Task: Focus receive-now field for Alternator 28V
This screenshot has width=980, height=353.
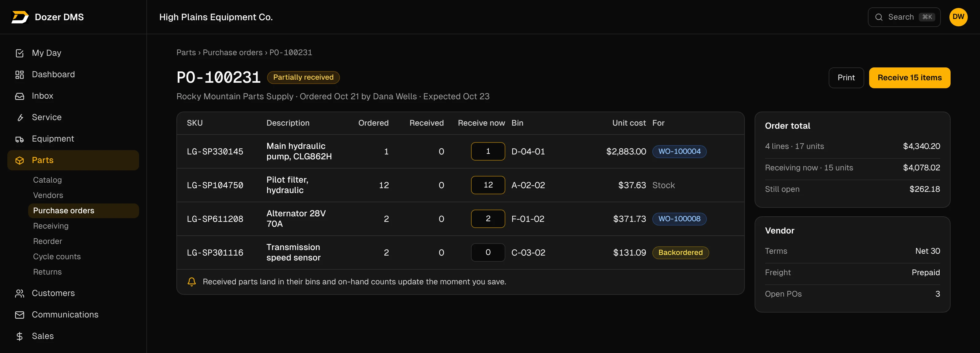Action: [x=488, y=219]
